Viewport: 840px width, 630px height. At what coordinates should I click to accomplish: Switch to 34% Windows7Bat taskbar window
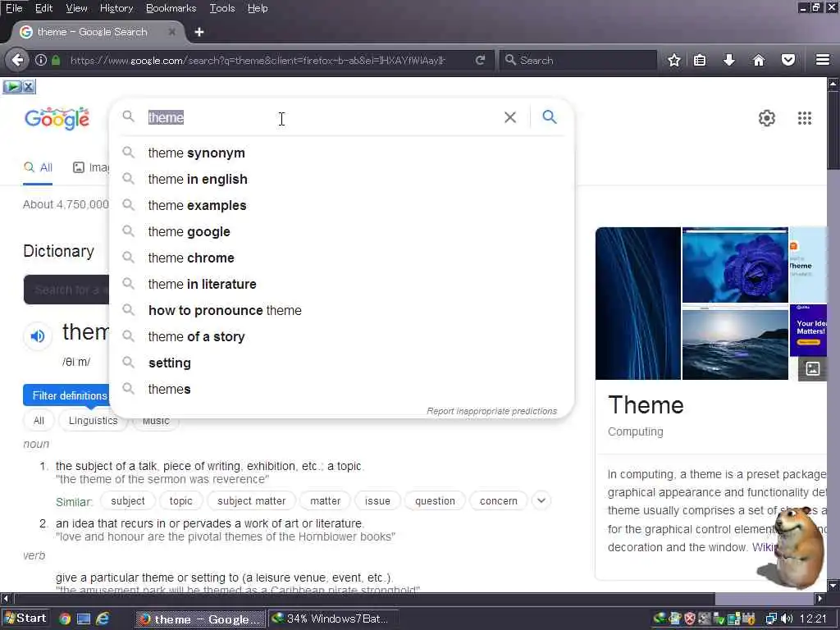tap(333, 619)
